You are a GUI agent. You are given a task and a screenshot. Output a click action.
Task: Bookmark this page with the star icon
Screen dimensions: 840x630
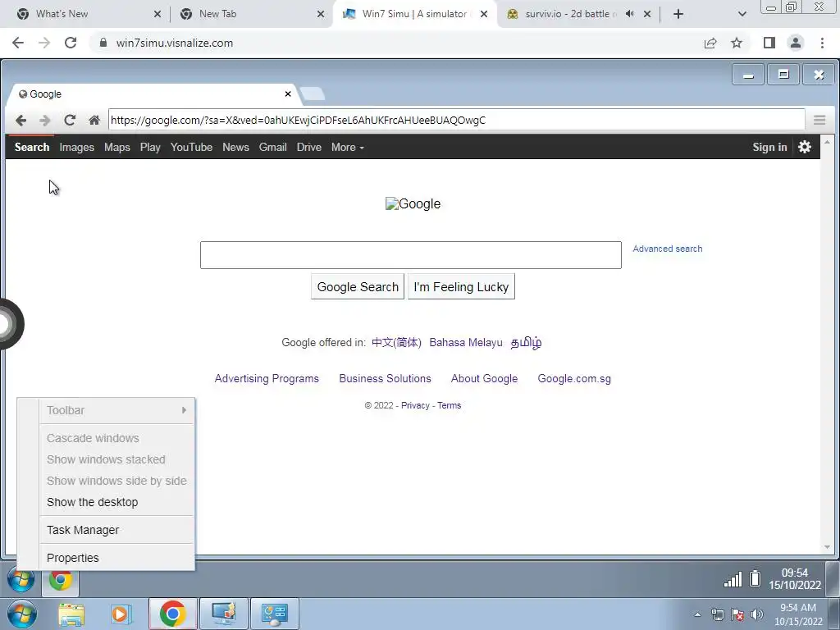click(737, 43)
